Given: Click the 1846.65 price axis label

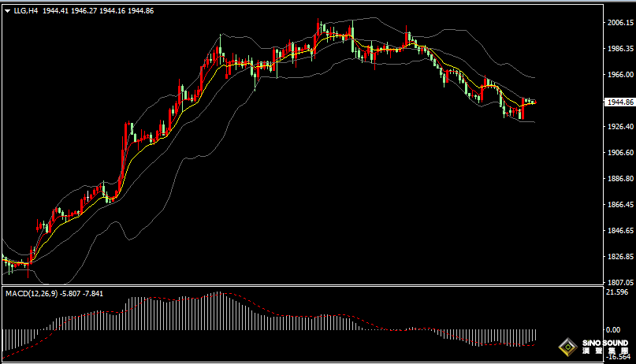Looking at the screenshot, I should pos(619,231).
